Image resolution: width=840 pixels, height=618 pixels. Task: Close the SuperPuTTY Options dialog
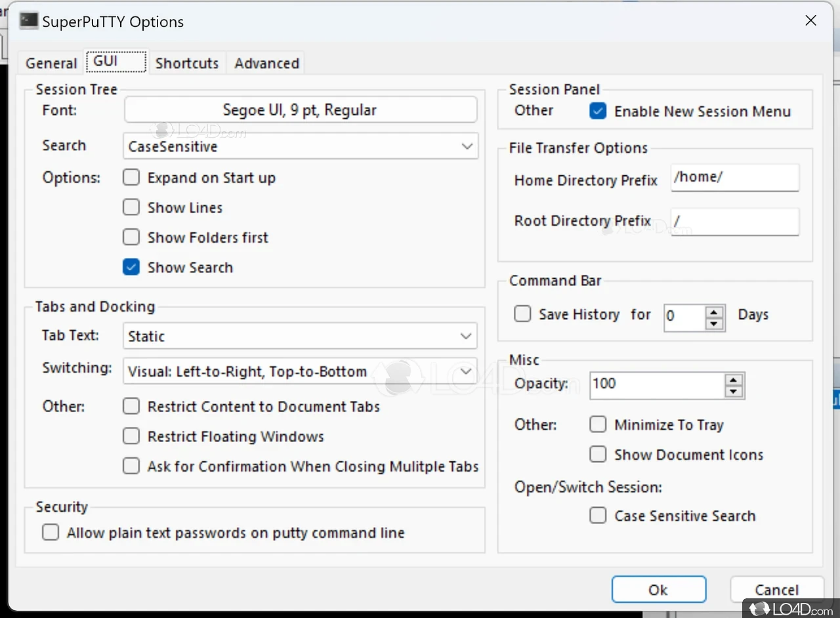(x=811, y=21)
